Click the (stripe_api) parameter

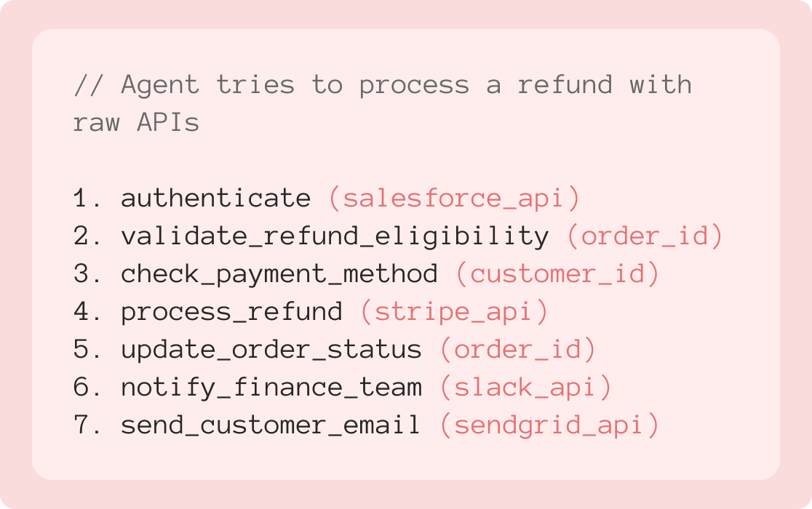point(454,312)
